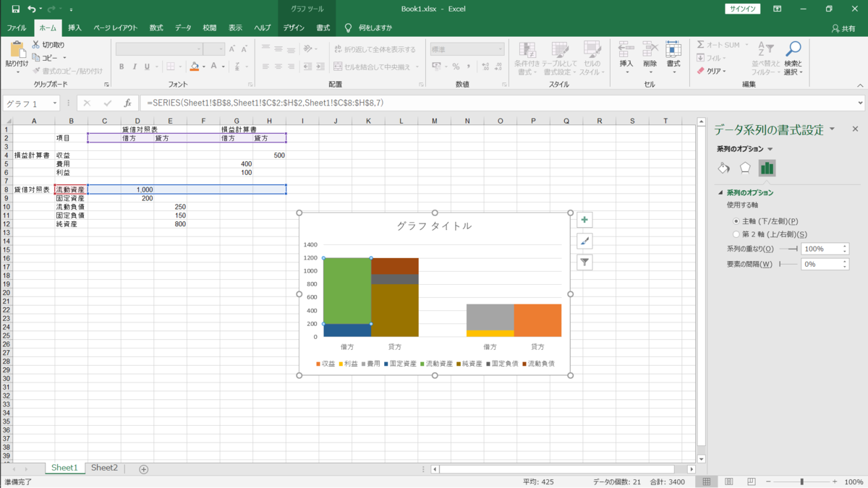Click the Format (書式) cells icon
868x488 pixels.
pos(673,50)
